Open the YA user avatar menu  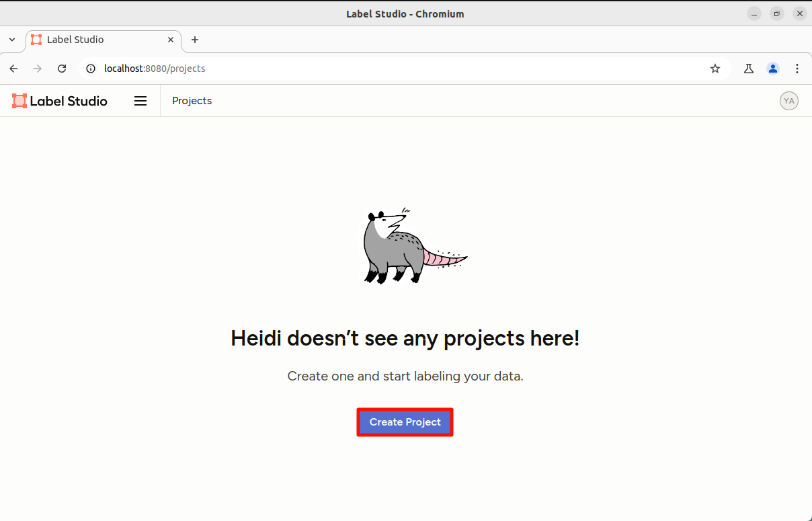click(789, 101)
